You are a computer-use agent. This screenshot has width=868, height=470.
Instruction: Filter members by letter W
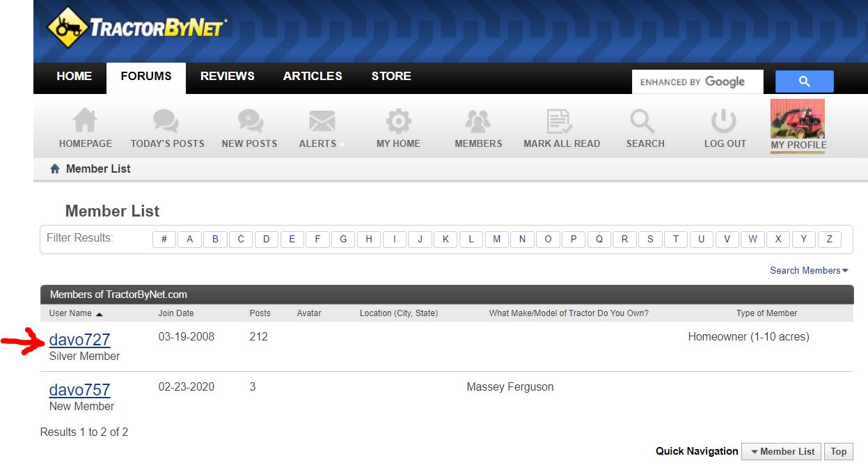tap(752, 240)
